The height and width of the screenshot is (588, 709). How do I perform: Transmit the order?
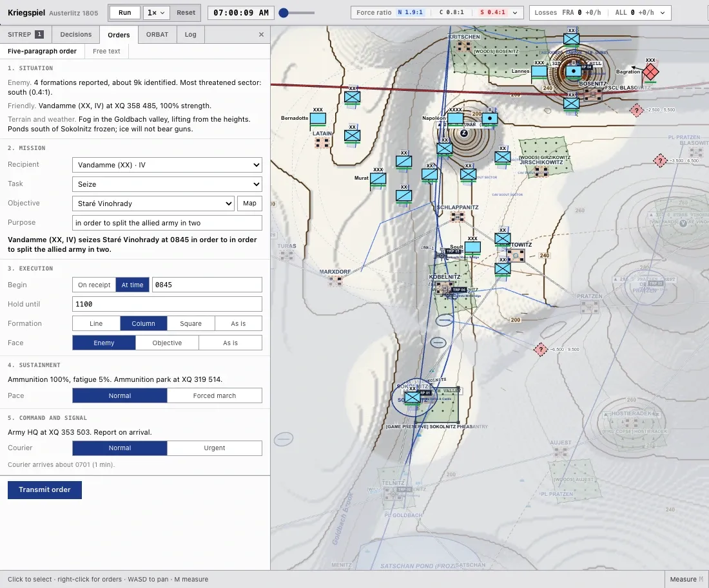44,490
